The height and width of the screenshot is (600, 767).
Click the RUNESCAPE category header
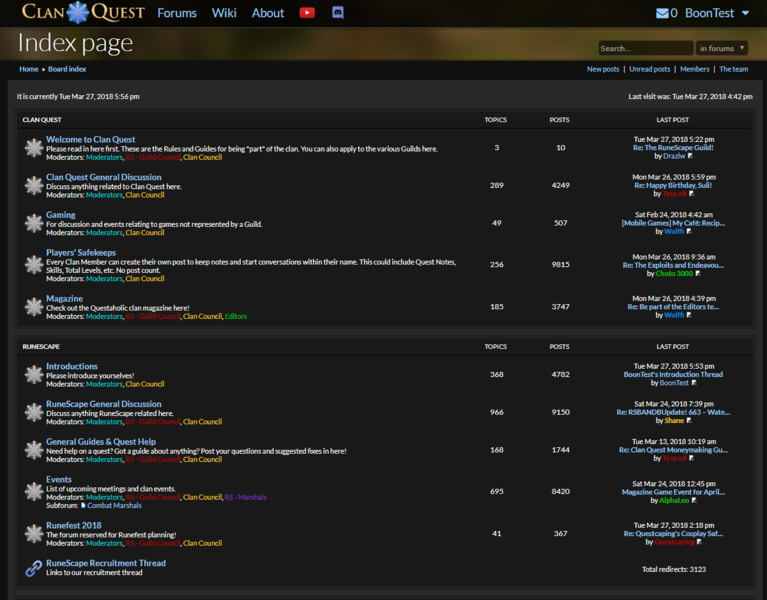click(41, 347)
